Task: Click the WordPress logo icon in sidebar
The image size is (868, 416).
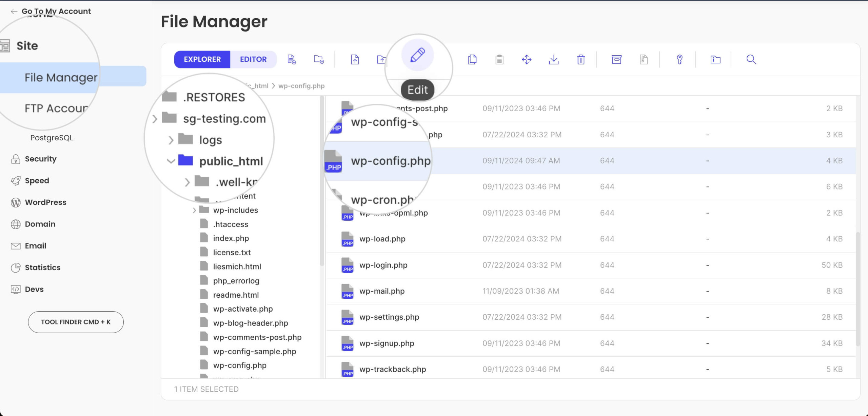Action: click(x=16, y=202)
